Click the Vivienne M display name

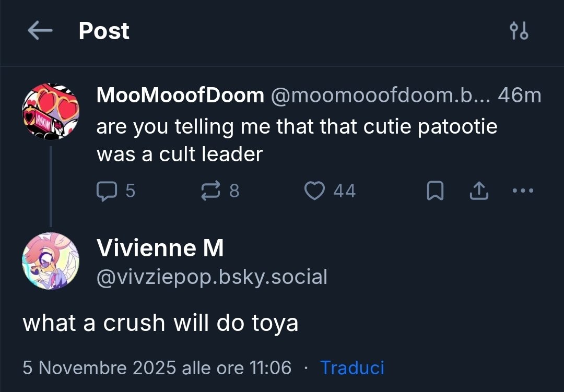coord(160,248)
